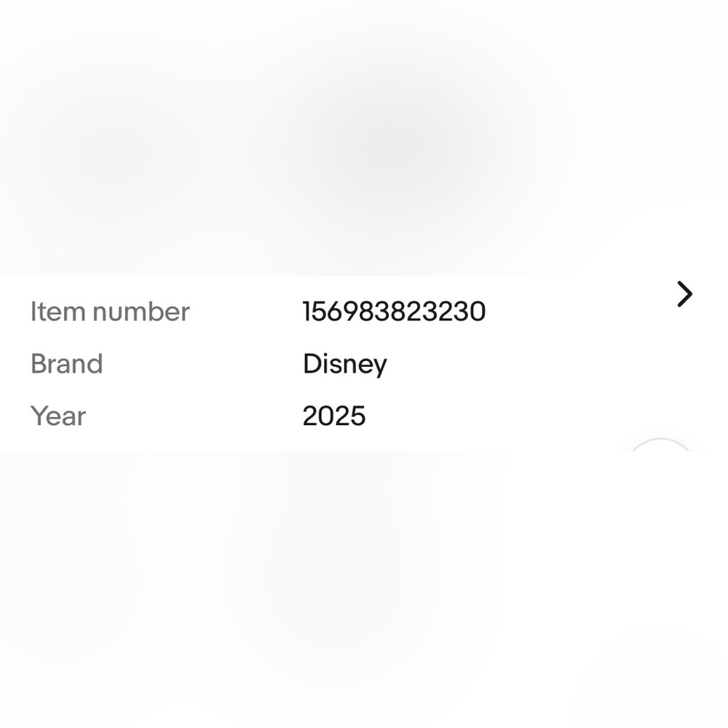Tap the Brand row showing Disney
The image size is (728, 728).
pos(364,363)
